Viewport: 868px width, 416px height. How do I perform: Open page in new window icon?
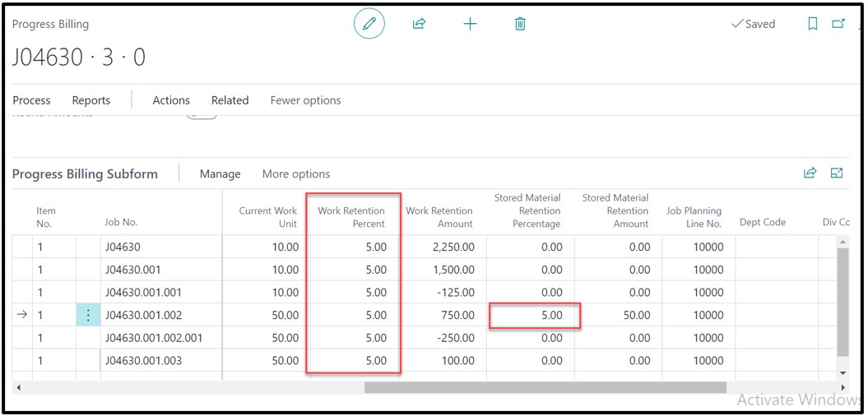coord(838,24)
